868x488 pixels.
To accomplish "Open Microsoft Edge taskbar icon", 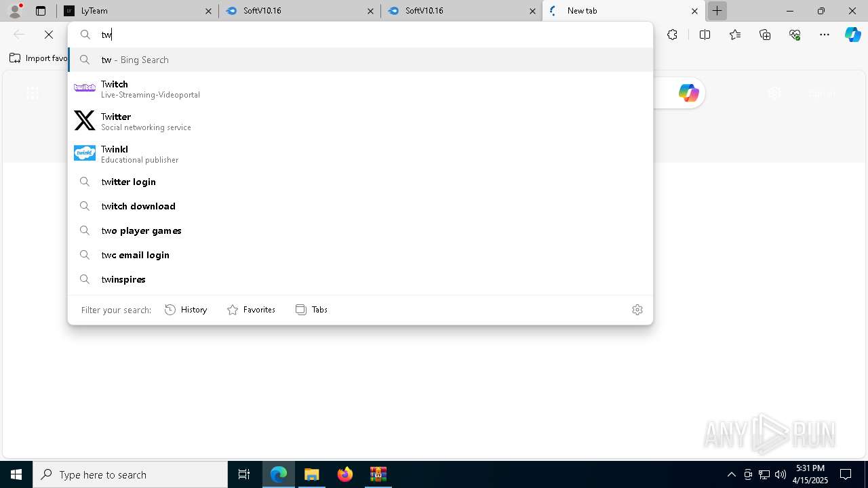I will click(x=279, y=474).
